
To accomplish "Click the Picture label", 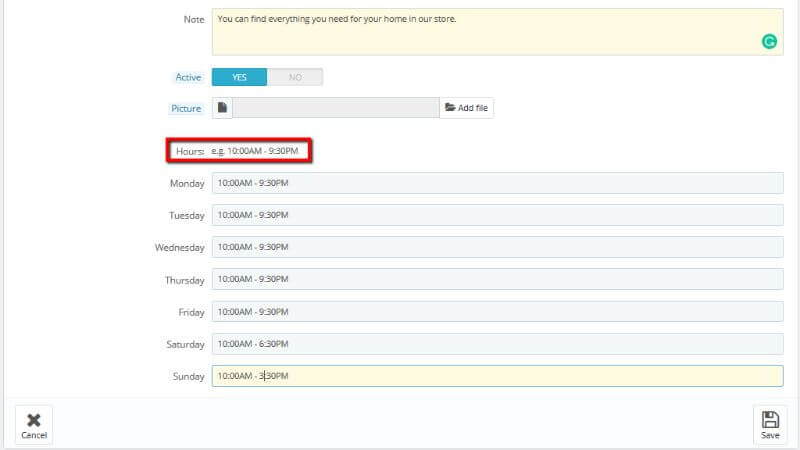I will [186, 108].
